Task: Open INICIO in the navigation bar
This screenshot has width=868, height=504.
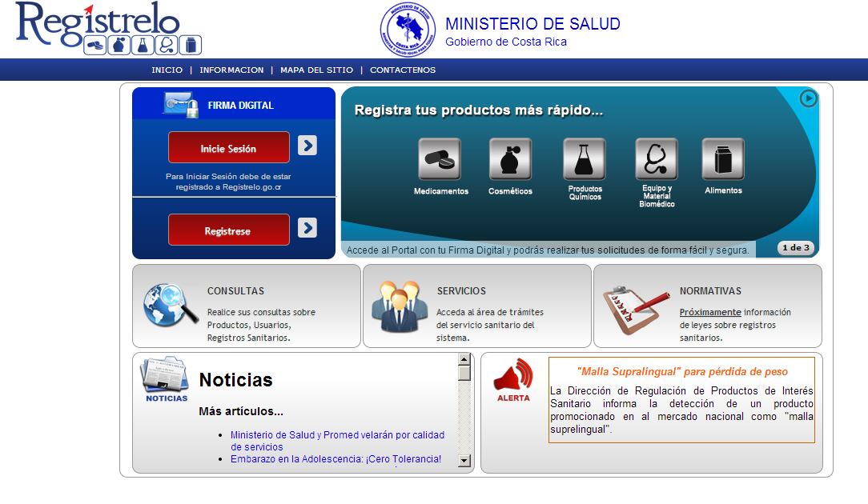Action: (167, 70)
